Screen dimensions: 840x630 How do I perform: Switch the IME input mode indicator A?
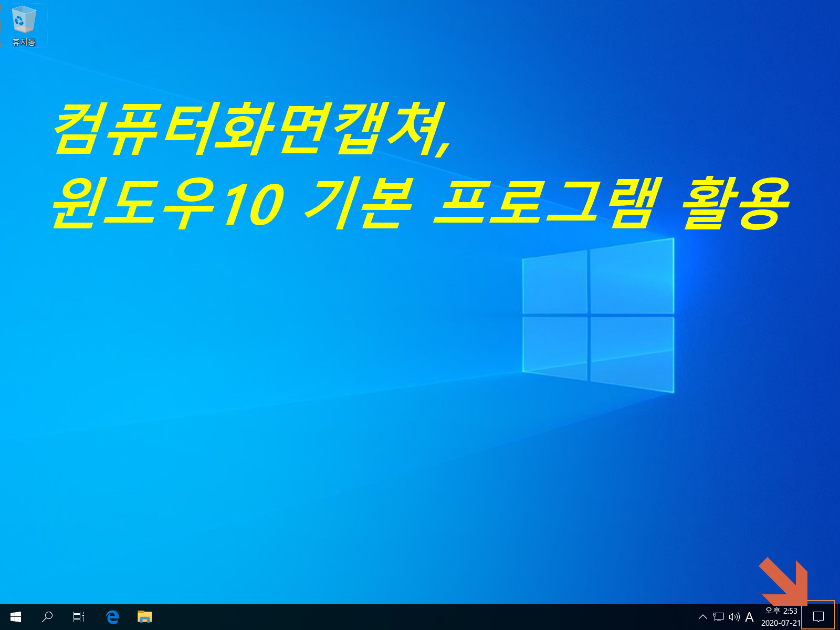(749, 617)
